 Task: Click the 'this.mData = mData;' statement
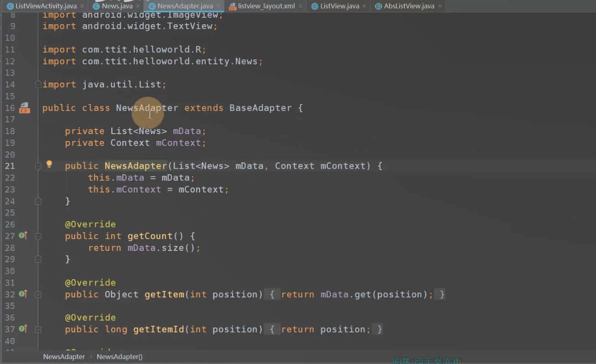pyautogui.click(x=141, y=177)
